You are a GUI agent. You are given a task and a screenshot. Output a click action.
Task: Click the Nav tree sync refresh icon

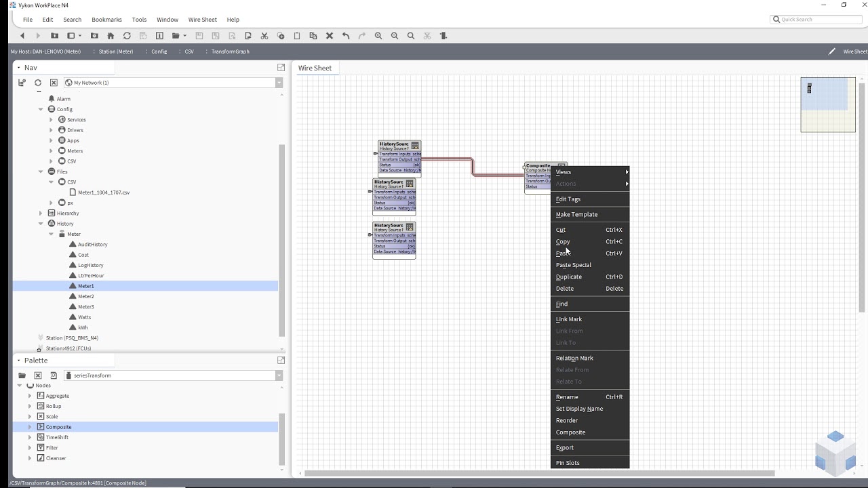[38, 83]
